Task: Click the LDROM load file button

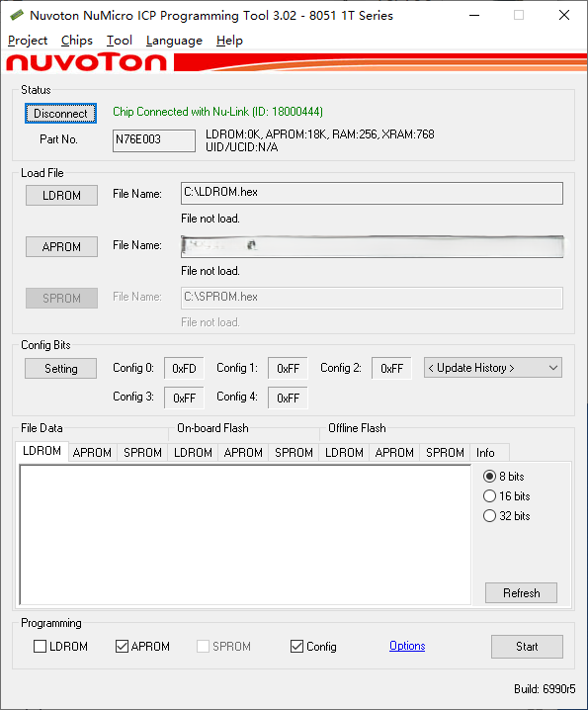Action: 61,195
